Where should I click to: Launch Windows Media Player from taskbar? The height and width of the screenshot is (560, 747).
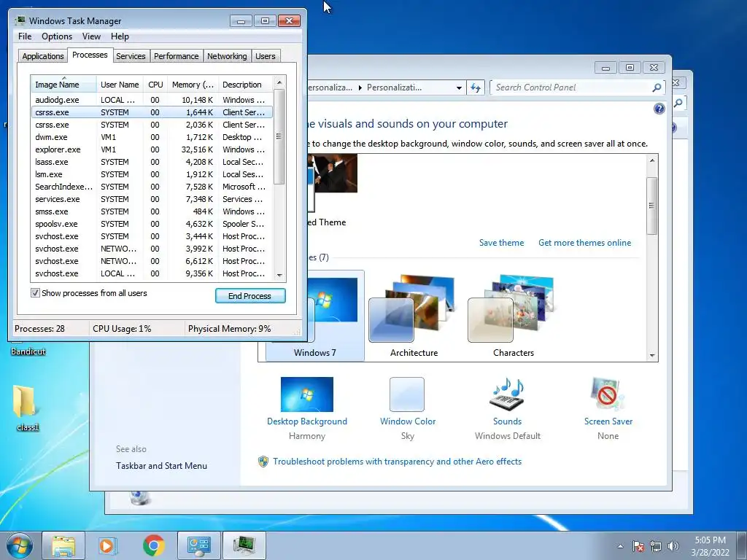click(107, 545)
